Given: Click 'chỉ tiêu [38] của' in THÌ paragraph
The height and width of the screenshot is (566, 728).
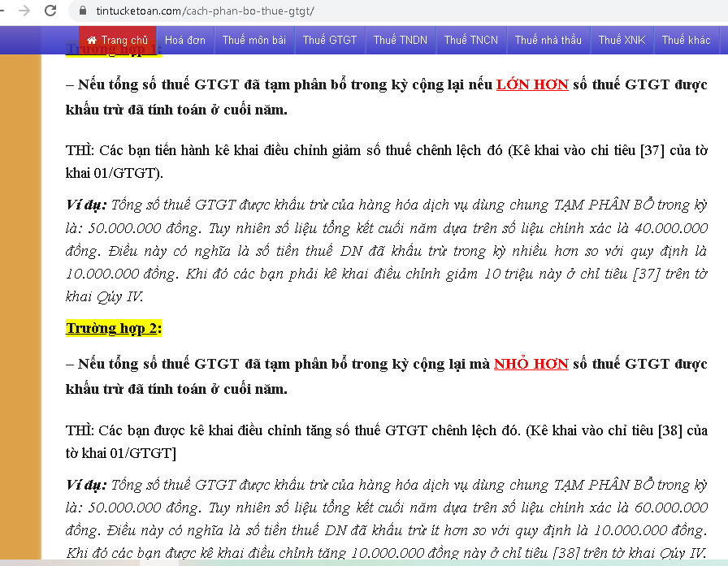Looking at the screenshot, I should coord(657,430).
